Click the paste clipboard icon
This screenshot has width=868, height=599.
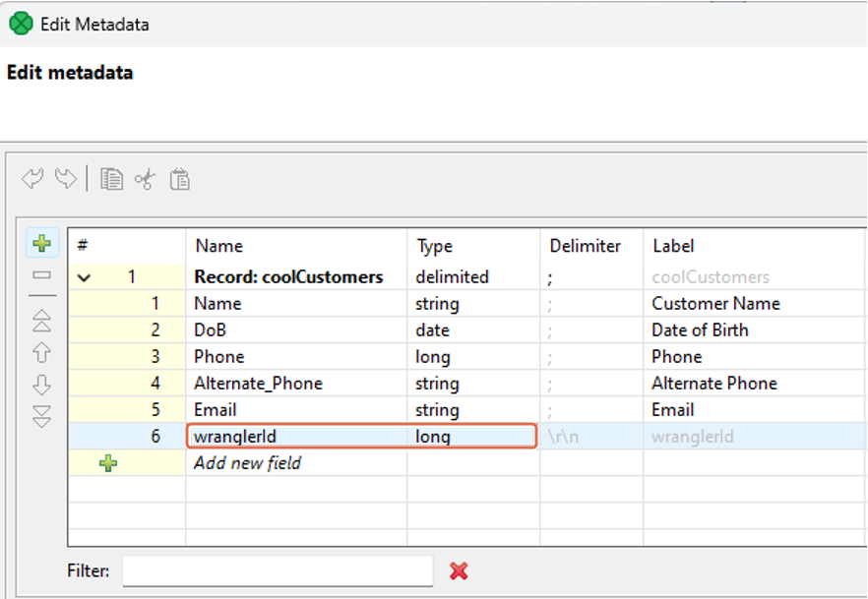point(179,179)
